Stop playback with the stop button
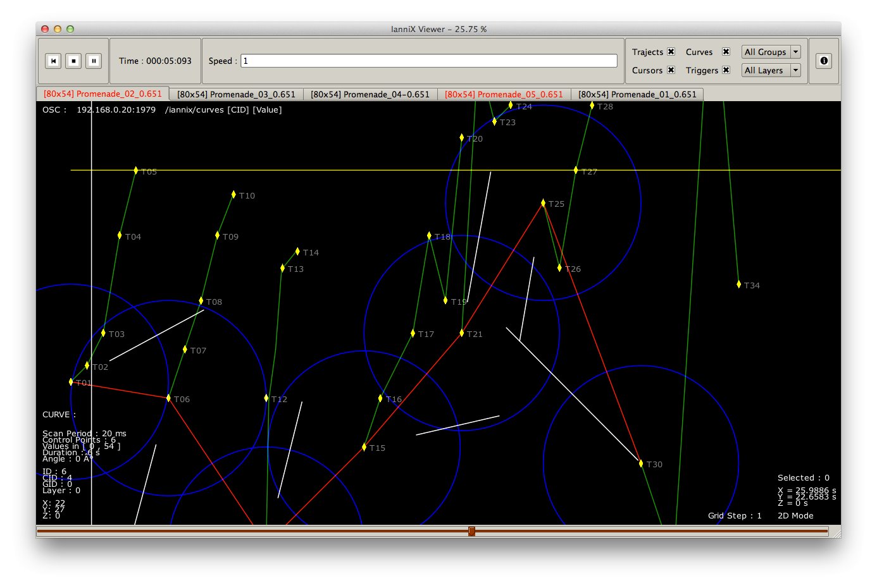This screenshot has width=877, height=588. pyautogui.click(x=73, y=61)
